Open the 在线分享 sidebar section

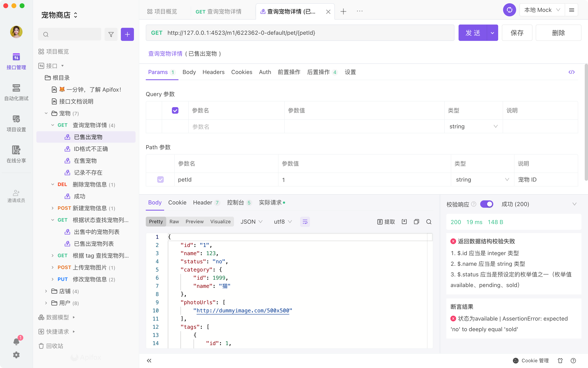(16, 155)
